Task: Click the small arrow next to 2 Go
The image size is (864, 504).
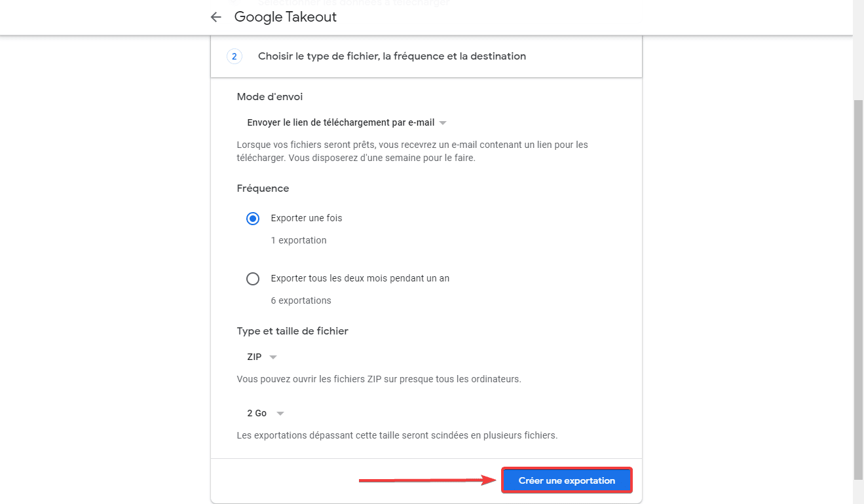Action: (280, 414)
